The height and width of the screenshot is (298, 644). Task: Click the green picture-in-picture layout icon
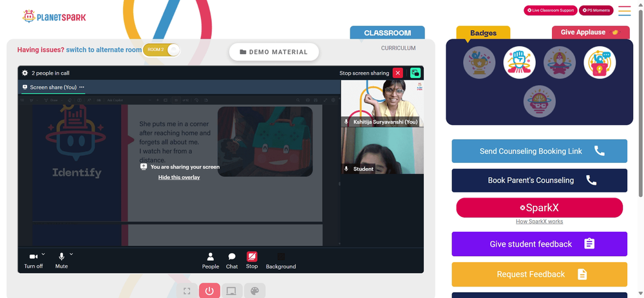pos(415,73)
